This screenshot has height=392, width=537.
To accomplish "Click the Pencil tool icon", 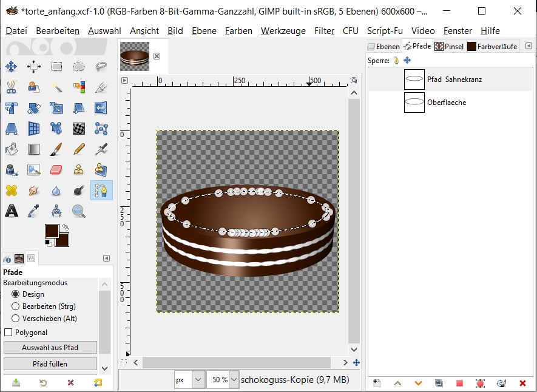I will (78, 149).
